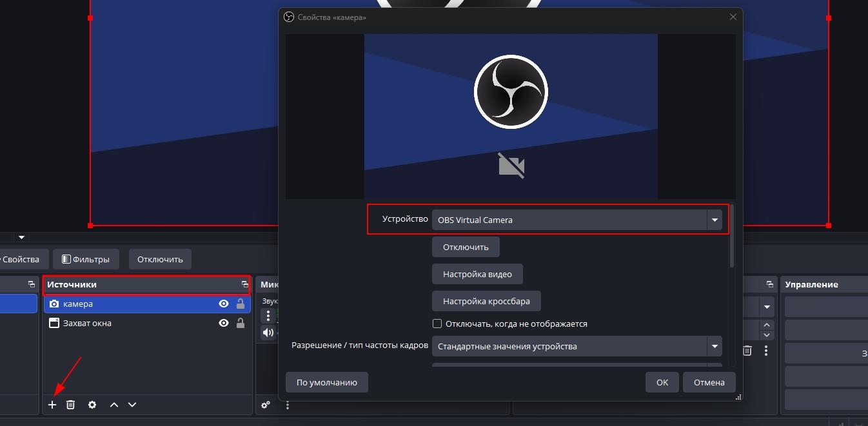Click the speaker mute icon in mixer
This screenshot has height=426, width=868.
point(268,333)
